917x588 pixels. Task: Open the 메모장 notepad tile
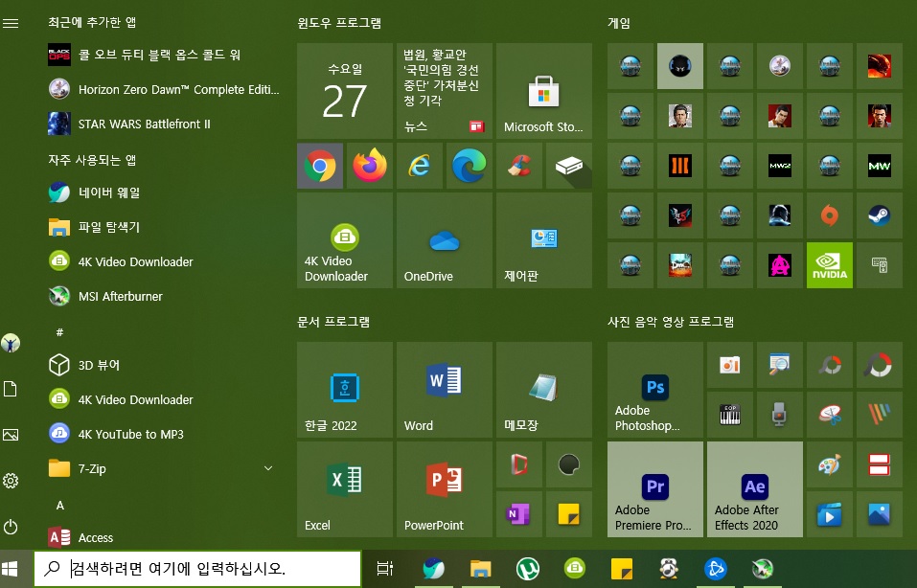point(544,390)
